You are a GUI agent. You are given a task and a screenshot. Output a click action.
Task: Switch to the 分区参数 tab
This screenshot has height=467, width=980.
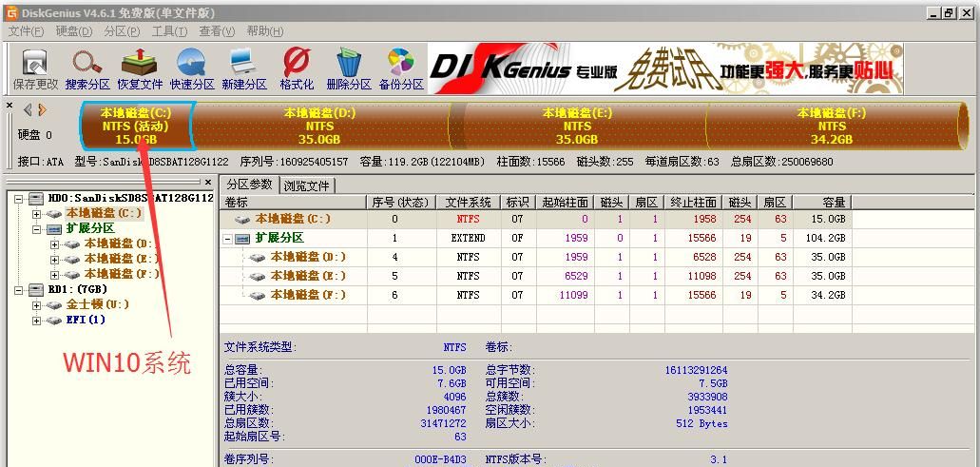click(249, 185)
